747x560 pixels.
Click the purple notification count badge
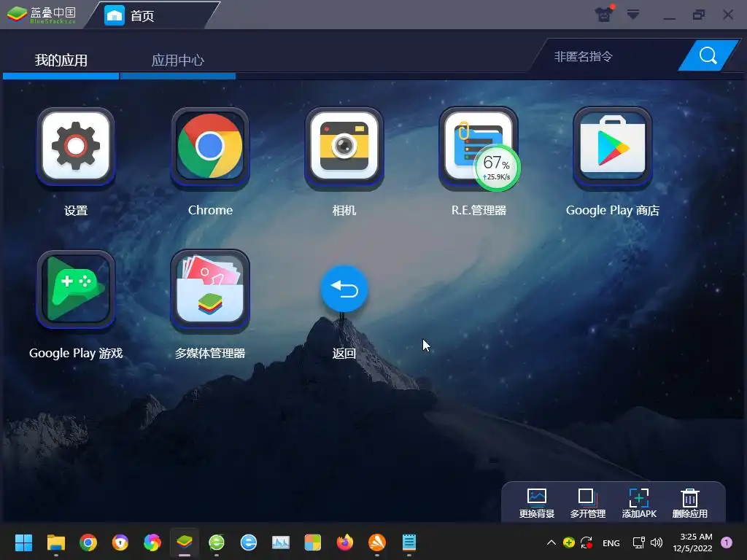tap(727, 542)
